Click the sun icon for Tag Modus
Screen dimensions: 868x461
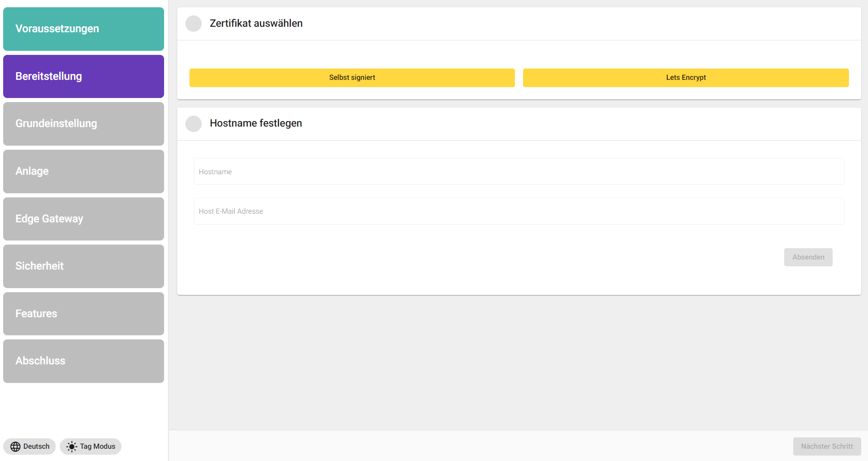coord(72,446)
